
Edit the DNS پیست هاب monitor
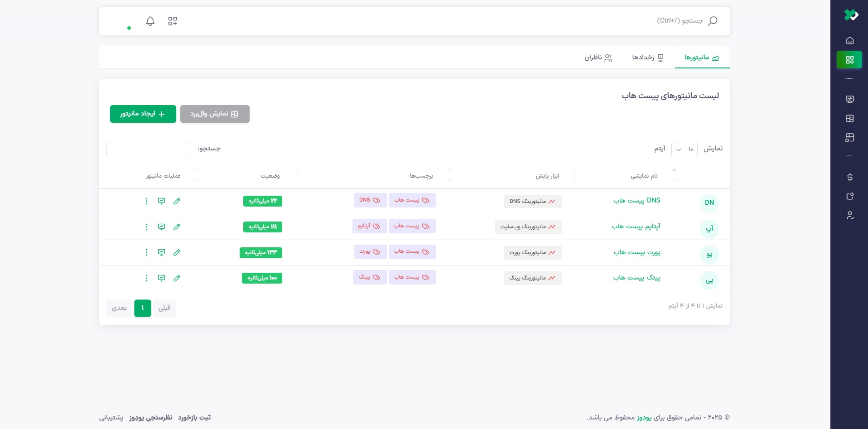177,201
